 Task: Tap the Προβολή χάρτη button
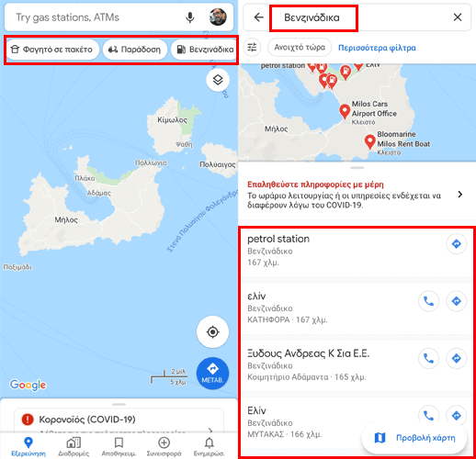point(414,438)
